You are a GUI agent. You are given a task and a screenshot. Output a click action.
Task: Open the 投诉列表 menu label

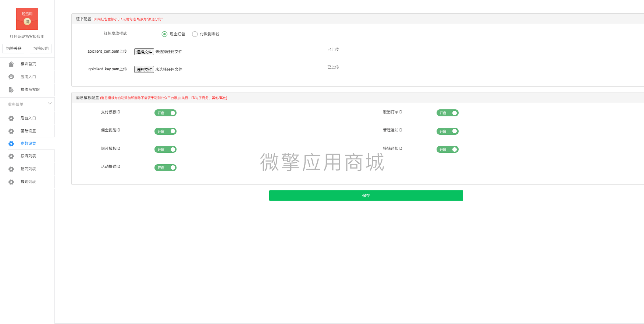[x=28, y=156]
